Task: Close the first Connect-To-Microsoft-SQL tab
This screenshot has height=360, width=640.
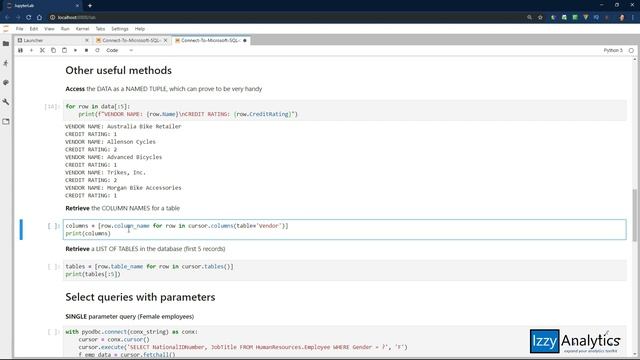Action: point(165,40)
